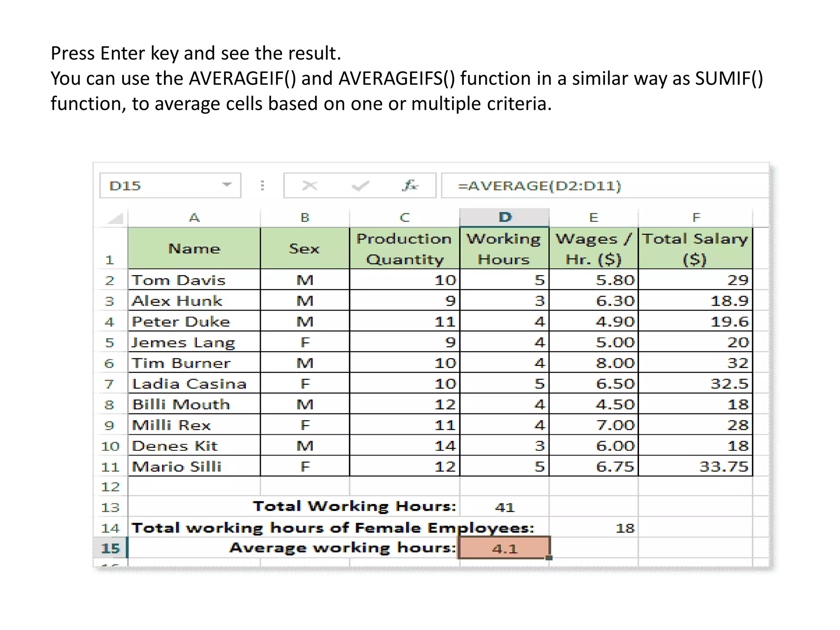Select row 15 header
The image size is (840, 630).
click(110, 548)
